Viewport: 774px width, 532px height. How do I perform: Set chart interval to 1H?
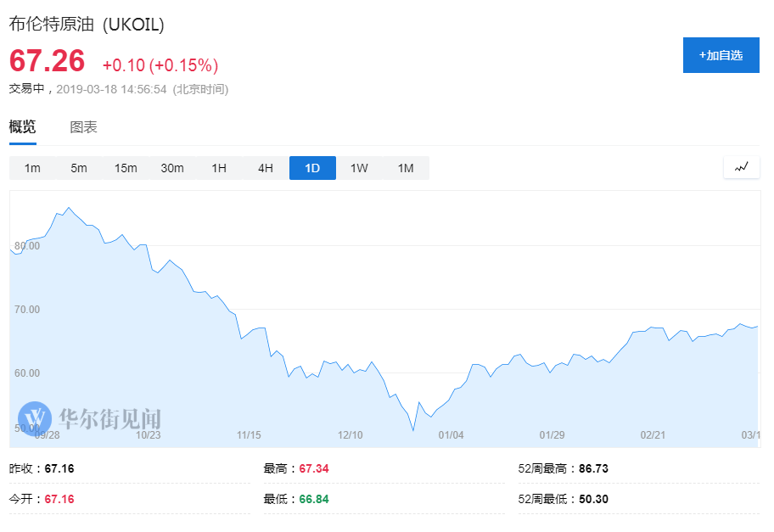coord(219,168)
